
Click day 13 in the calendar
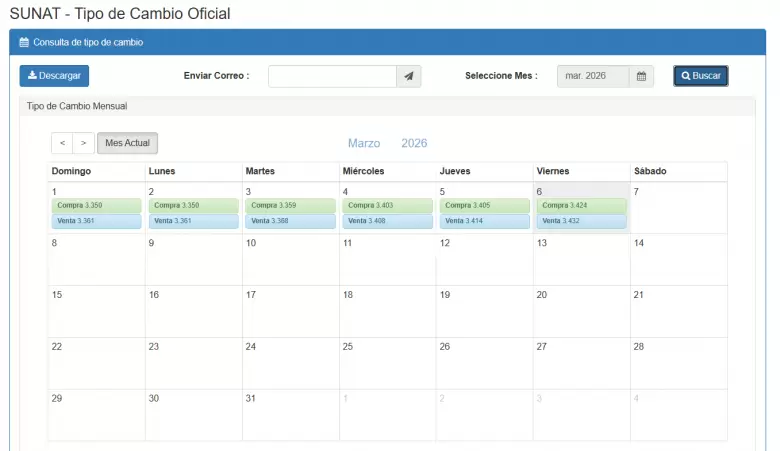[542, 243]
